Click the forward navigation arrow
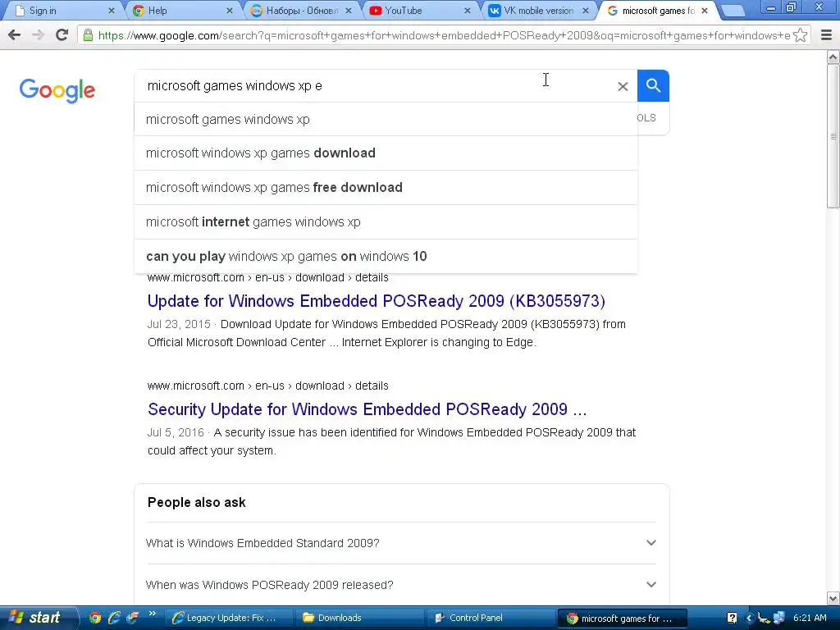The width and height of the screenshot is (840, 630). point(38,35)
